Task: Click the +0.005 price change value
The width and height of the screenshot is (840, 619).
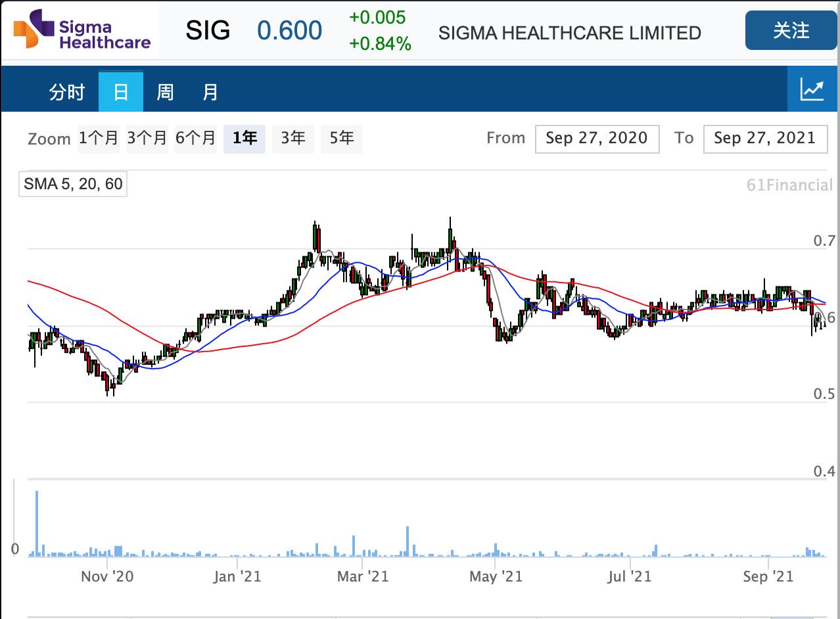Action: coord(377,17)
